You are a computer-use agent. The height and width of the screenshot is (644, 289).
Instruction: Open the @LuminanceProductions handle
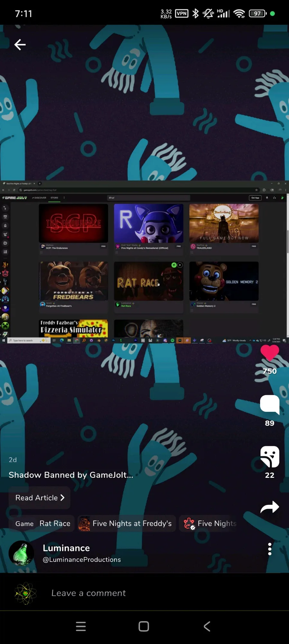click(82, 560)
